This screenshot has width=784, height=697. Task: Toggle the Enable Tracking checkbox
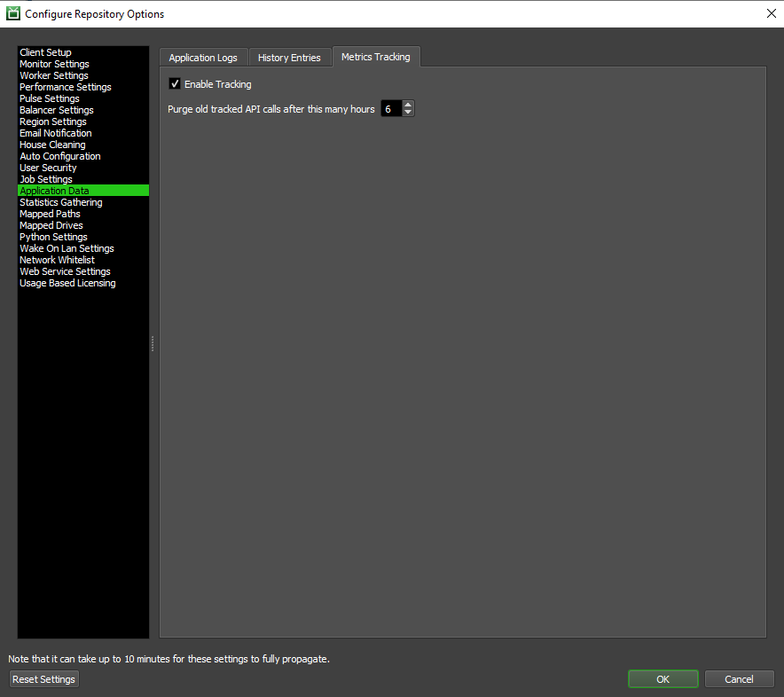pyautogui.click(x=175, y=84)
